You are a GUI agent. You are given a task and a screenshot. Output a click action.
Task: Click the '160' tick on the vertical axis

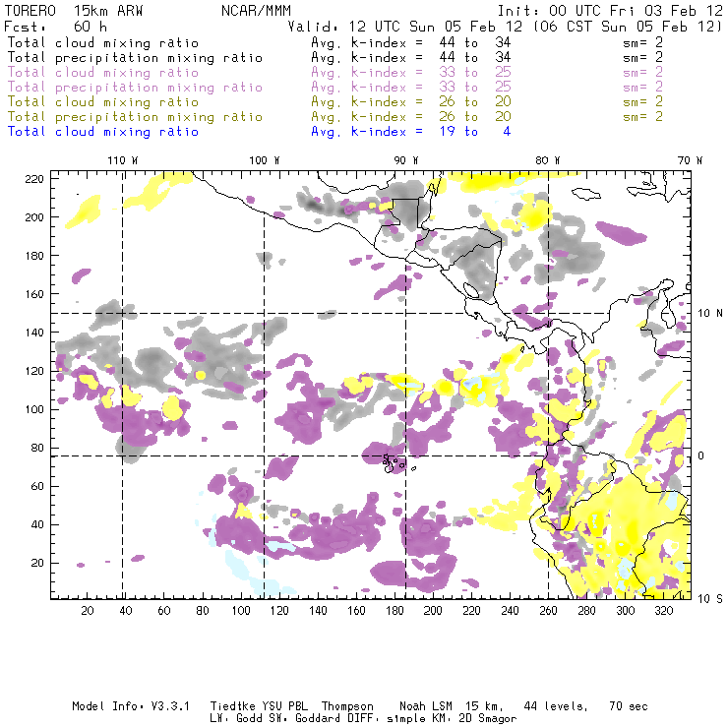click(34, 294)
